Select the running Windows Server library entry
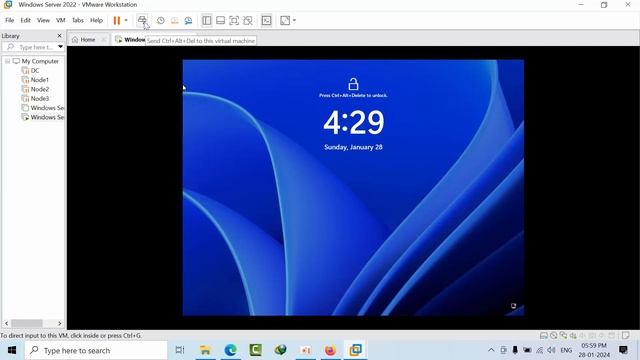This screenshot has width=640, height=360. click(x=43, y=118)
